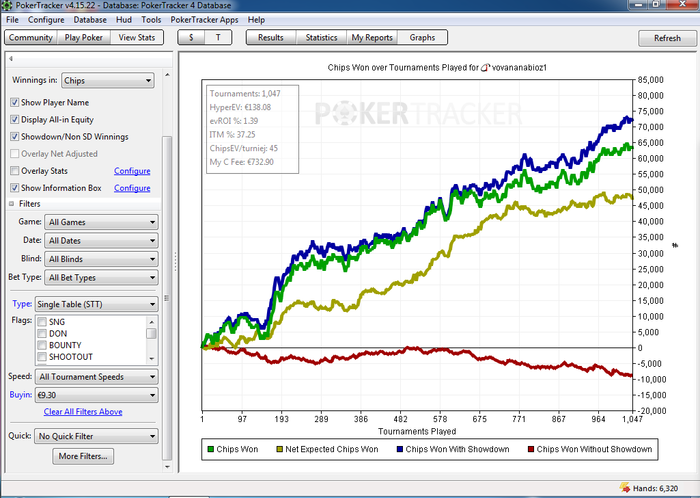Click Configure link beside Overlay Stats
Screen dimensions: 700x498
click(x=132, y=171)
